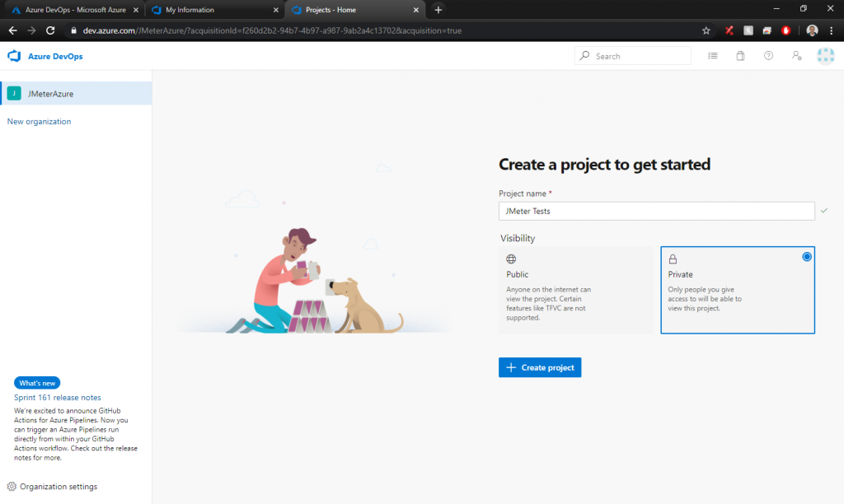Click the Azure DevOps header text link
Image resolution: width=844 pixels, height=504 pixels.
pos(55,56)
